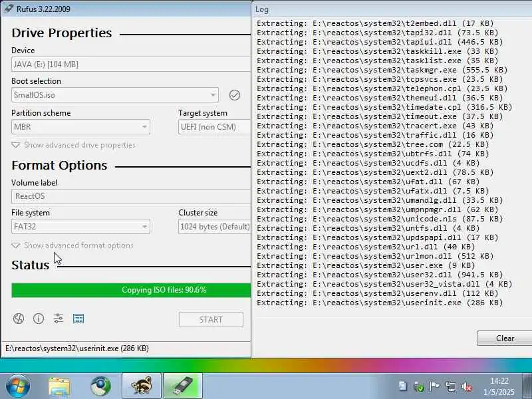Click log line for user32.dll (941.5 KB)
532x399 pixels.
tap(380, 275)
